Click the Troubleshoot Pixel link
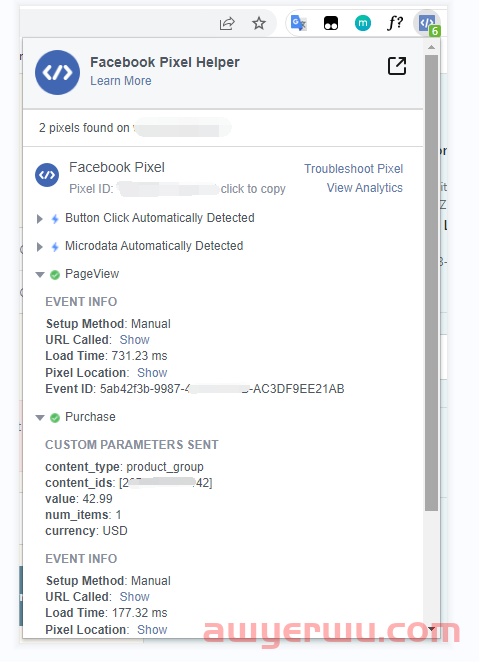This screenshot has width=479, height=662. pos(354,169)
